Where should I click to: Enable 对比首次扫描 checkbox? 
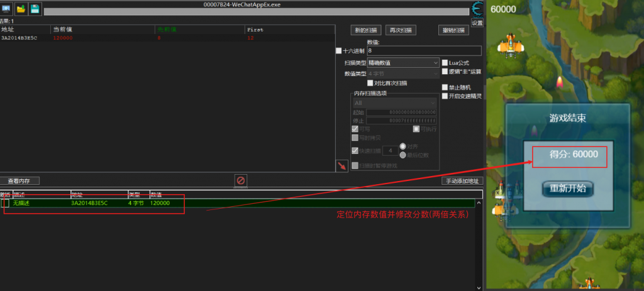(370, 83)
